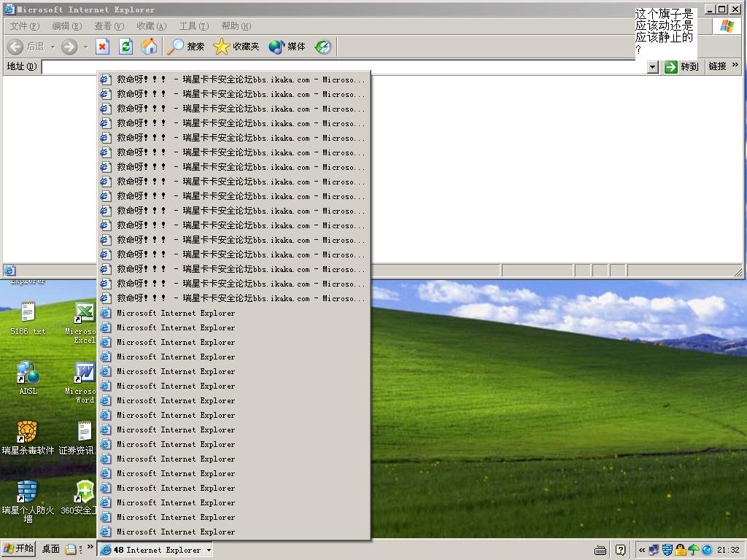
Task: Go to Home page icon
Action: click(149, 47)
